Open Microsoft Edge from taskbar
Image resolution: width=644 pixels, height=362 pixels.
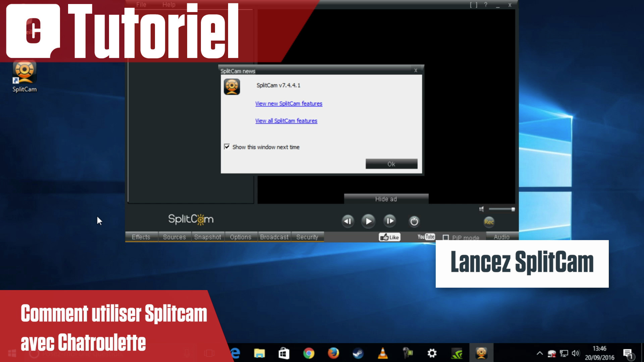235,353
